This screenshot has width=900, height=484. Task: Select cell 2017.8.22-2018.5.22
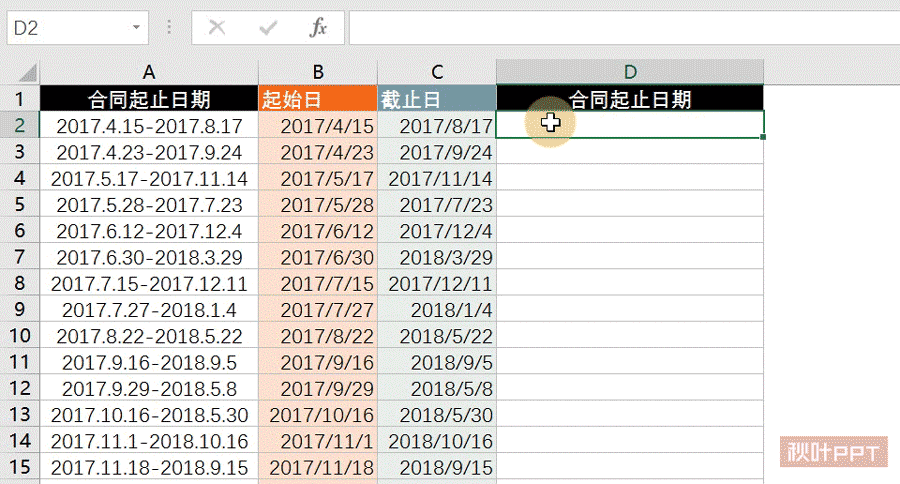149,335
